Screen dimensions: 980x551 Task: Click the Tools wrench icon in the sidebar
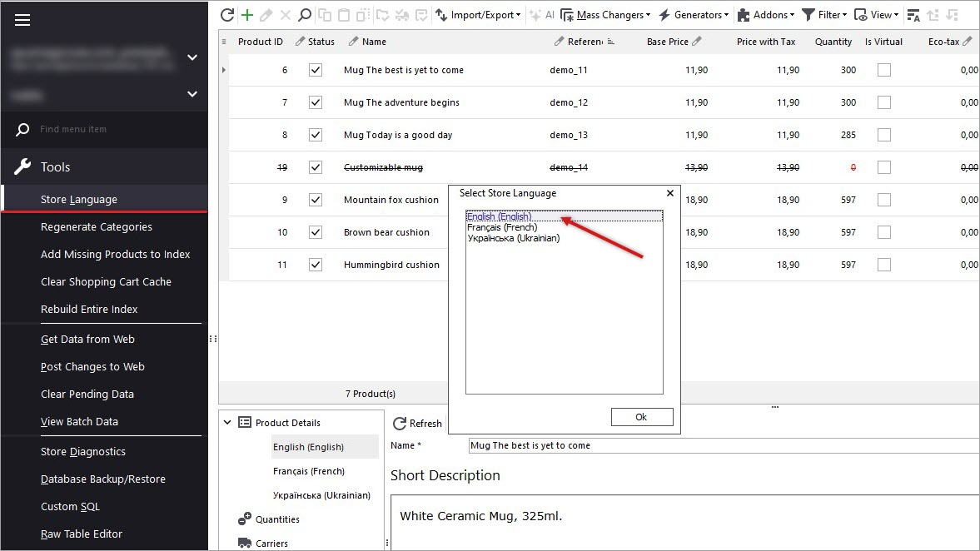(x=22, y=166)
